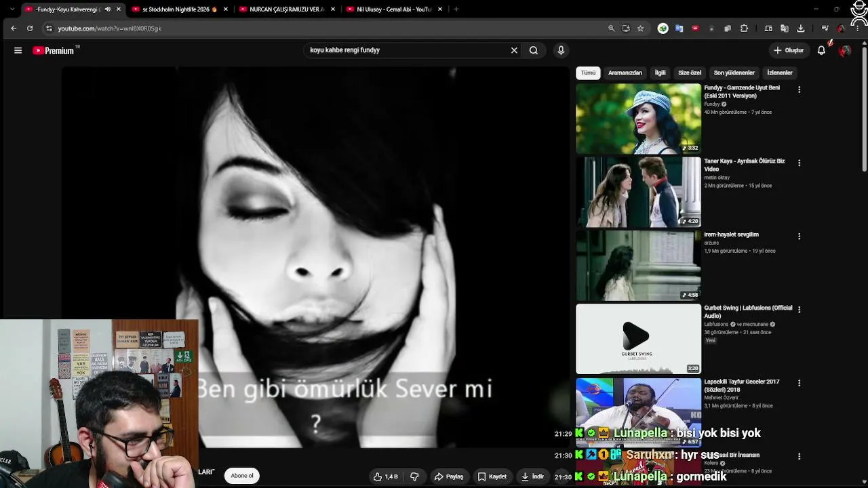Visit the Labfusions channel link
Viewport: 868px width, 488px height.
coord(716,325)
